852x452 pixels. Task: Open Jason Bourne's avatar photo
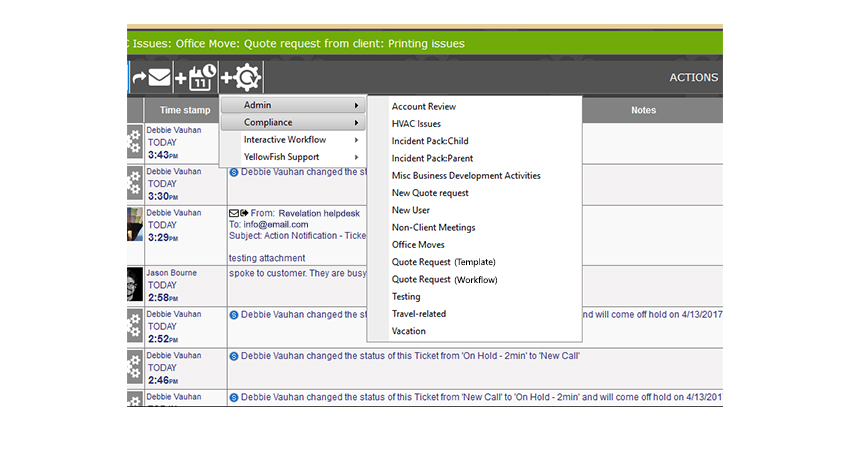click(135, 284)
